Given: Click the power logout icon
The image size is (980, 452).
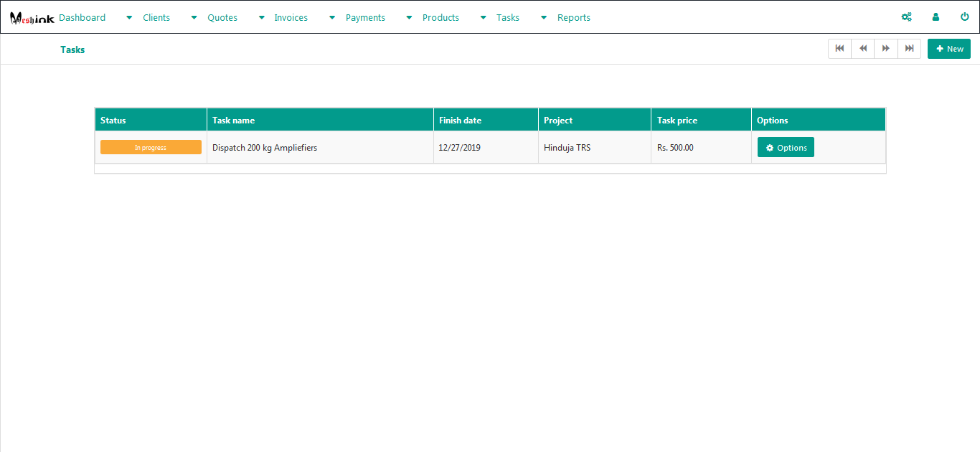Looking at the screenshot, I should pyautogui.click(x=964, y=17).
